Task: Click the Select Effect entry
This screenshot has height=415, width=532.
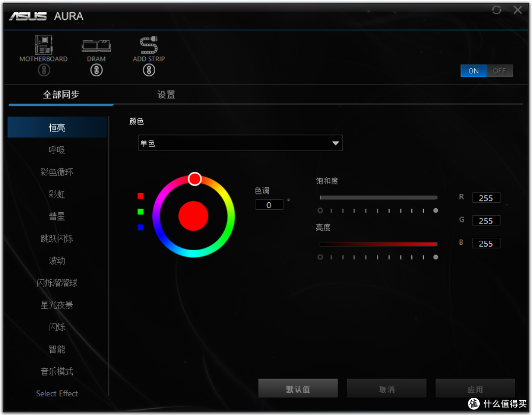Action: click(x=57, y=394)
